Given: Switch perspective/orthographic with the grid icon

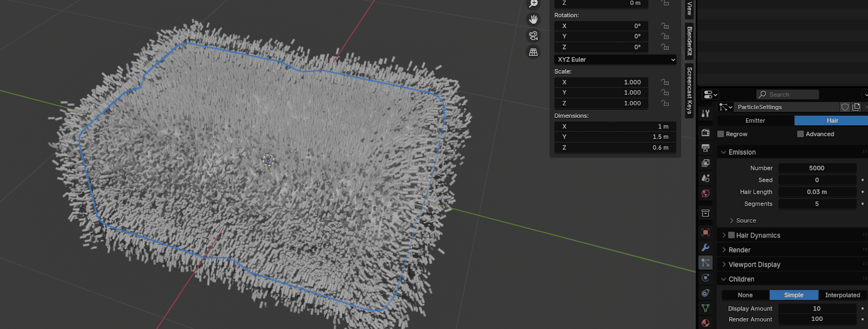Looking at the screenshot, I should 533,52.
